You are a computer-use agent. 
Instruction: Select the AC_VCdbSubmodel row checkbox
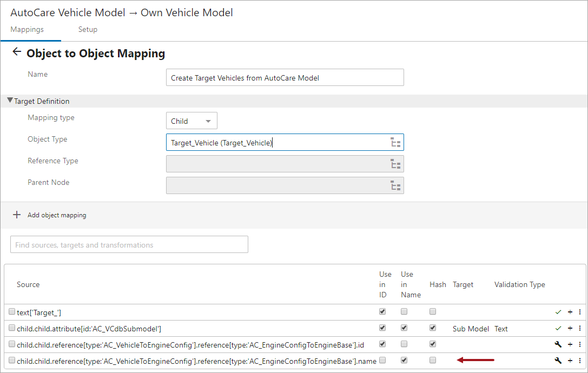12,328
